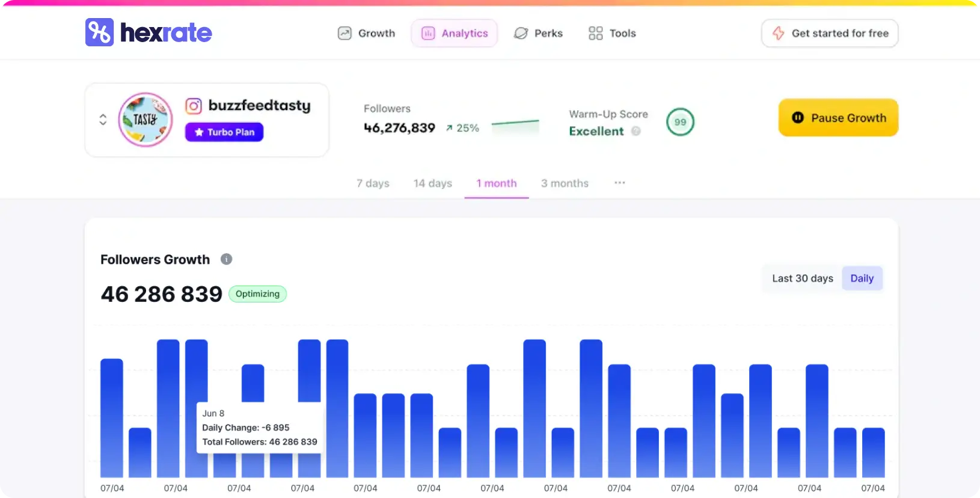Click the help icon beside Excellent
Screen dimensions: 980x498
636,131
